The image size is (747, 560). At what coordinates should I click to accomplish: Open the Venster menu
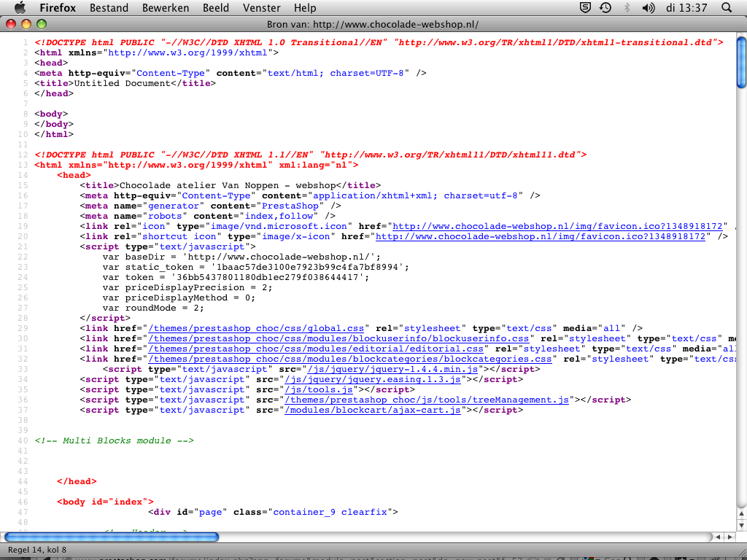(x=262, y=8)
